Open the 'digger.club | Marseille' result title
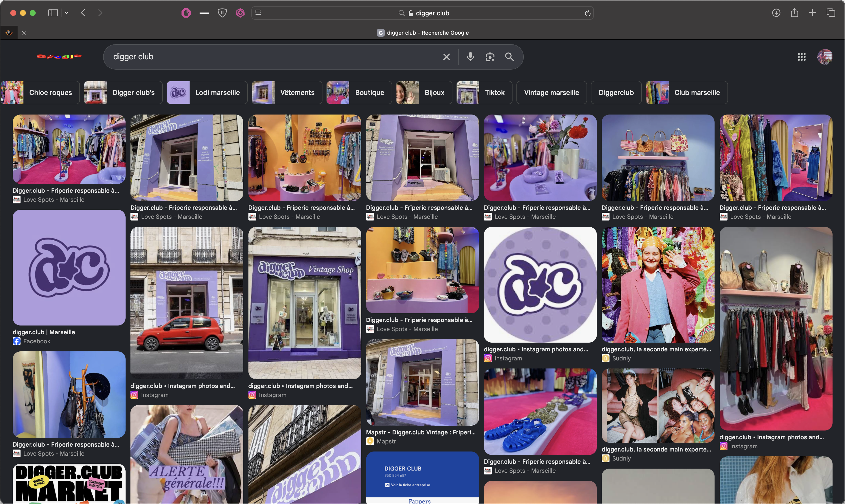 point(44,332)
